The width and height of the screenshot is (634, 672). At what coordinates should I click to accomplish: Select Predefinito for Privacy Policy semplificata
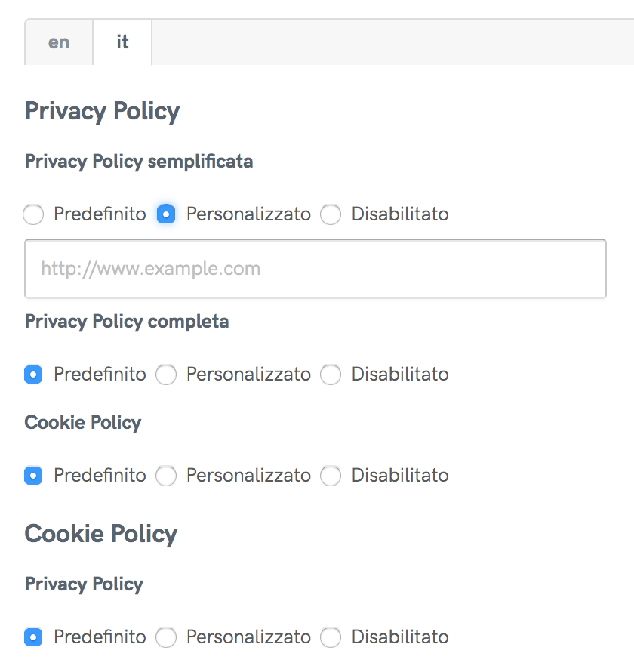point(33,214)
